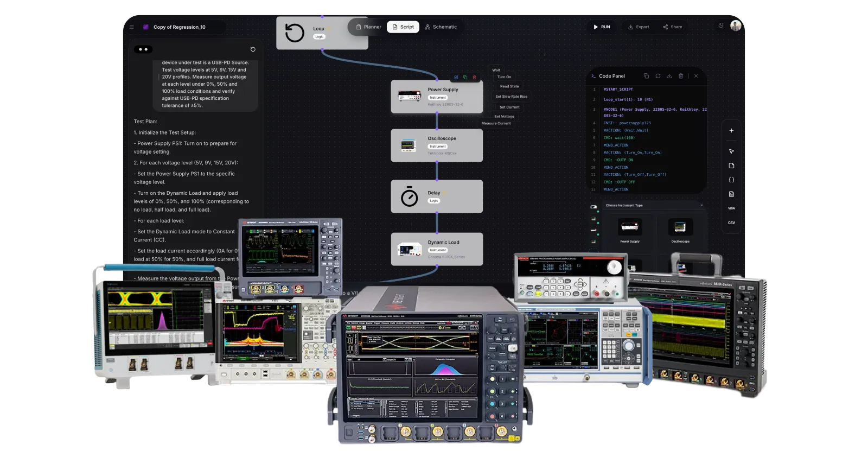Reset the chat with the refresh icon
Screen dimensions: 868x451
pyautogui.click(x=253, y=49)
